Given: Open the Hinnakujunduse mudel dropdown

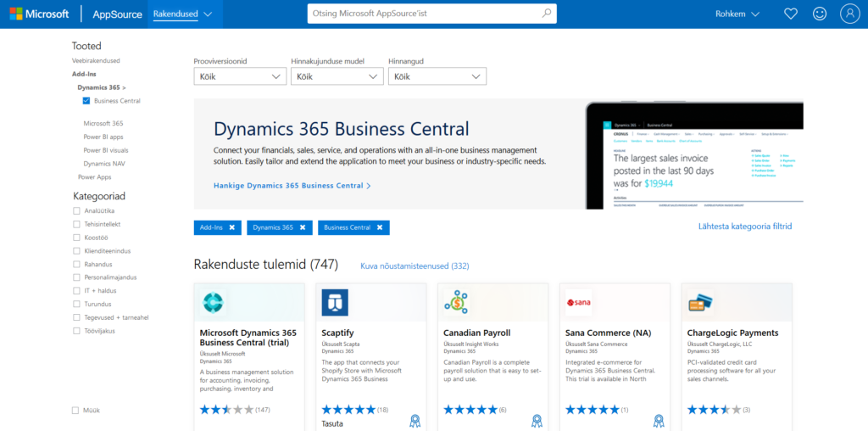Looking at the screenshot, I should coord(337,76).
